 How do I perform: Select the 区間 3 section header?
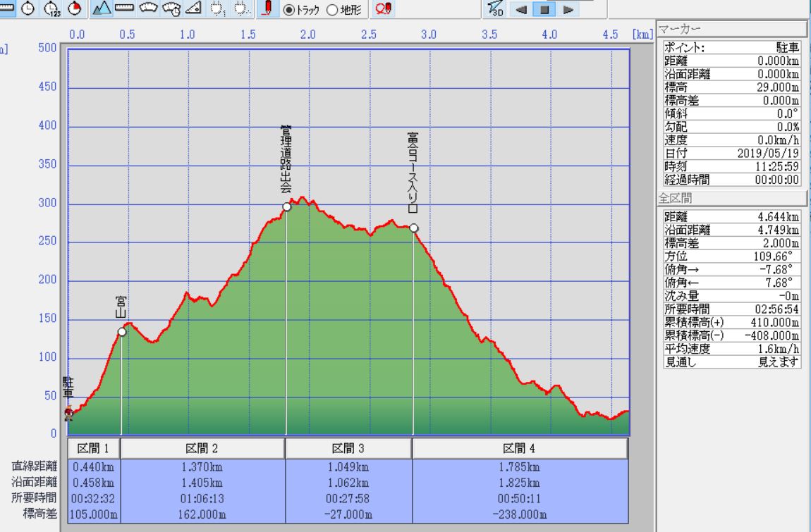pyautogui.click(x=348, y=449)
